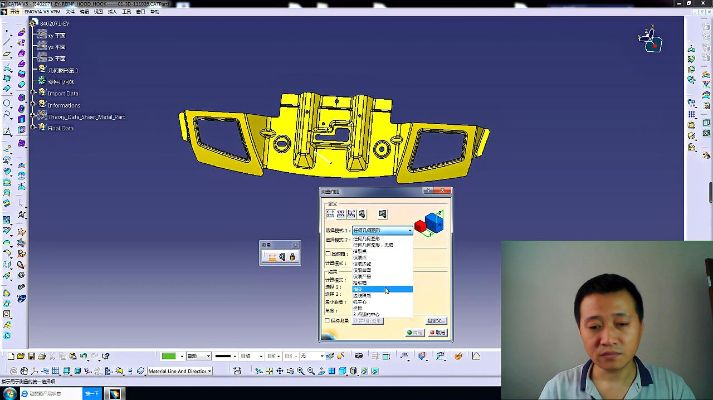Click the compass in the top-right viewport

(650, 40)
